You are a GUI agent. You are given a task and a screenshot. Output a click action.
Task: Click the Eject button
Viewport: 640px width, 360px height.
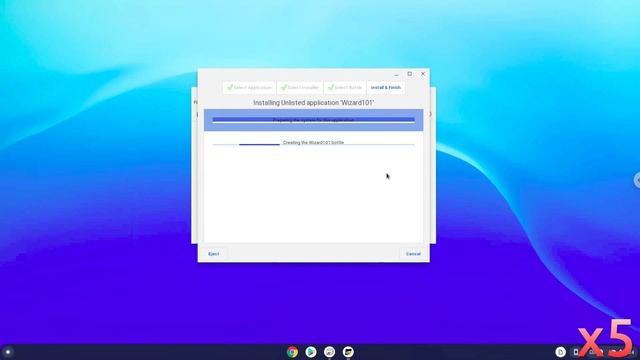click(x=213, y=254)
